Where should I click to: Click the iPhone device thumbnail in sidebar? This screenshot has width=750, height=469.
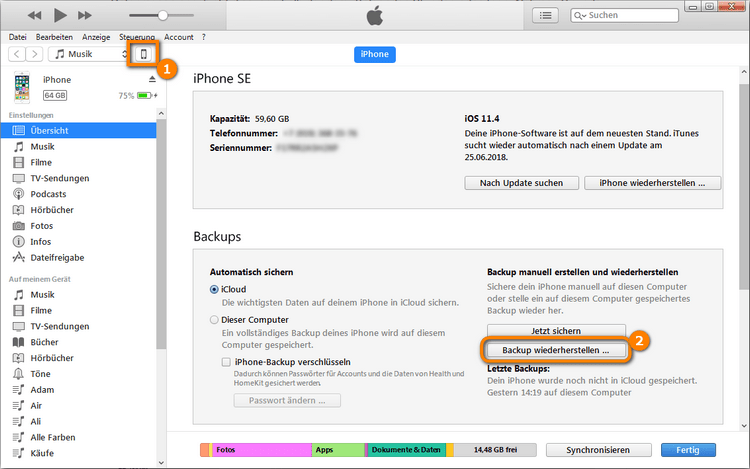(x=22, y=87)
